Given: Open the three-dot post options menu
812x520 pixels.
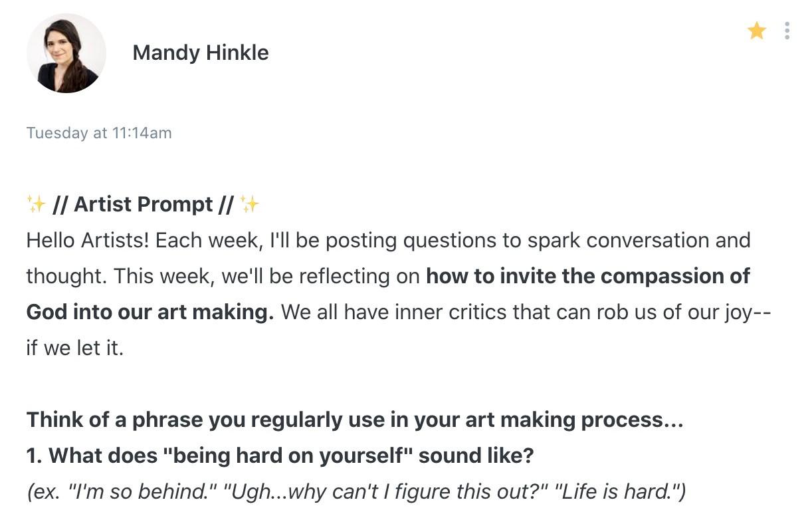Looking at the screenshot, I should click(787, 31).
